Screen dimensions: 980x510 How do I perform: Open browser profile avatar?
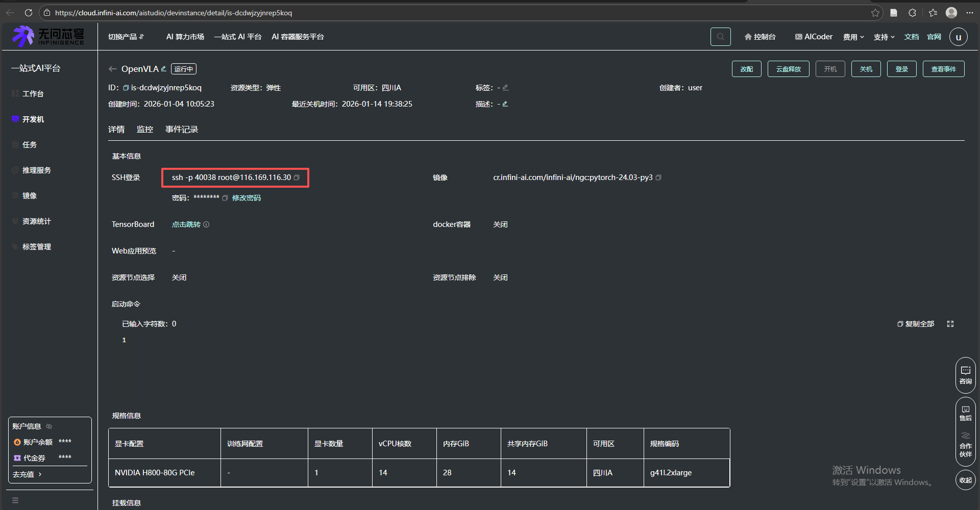pos(951,13)
